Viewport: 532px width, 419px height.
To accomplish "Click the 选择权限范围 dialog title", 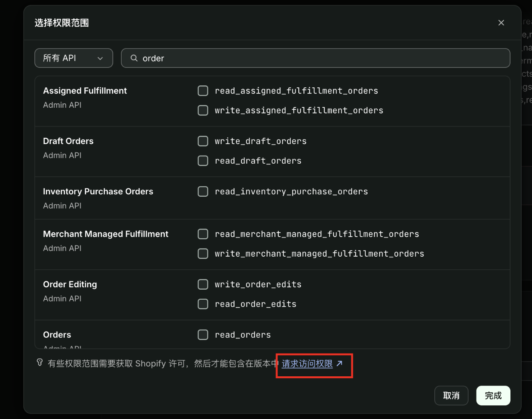I will [x=62, y=23].
